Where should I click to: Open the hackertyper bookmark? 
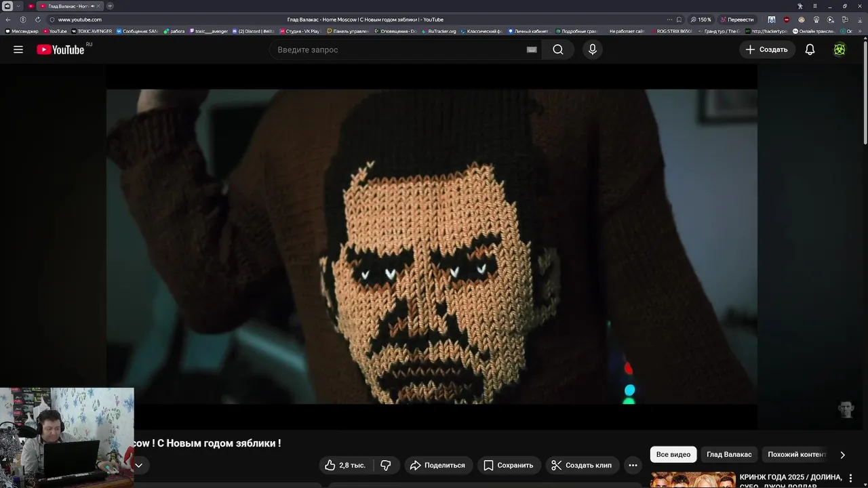[767, 31]
